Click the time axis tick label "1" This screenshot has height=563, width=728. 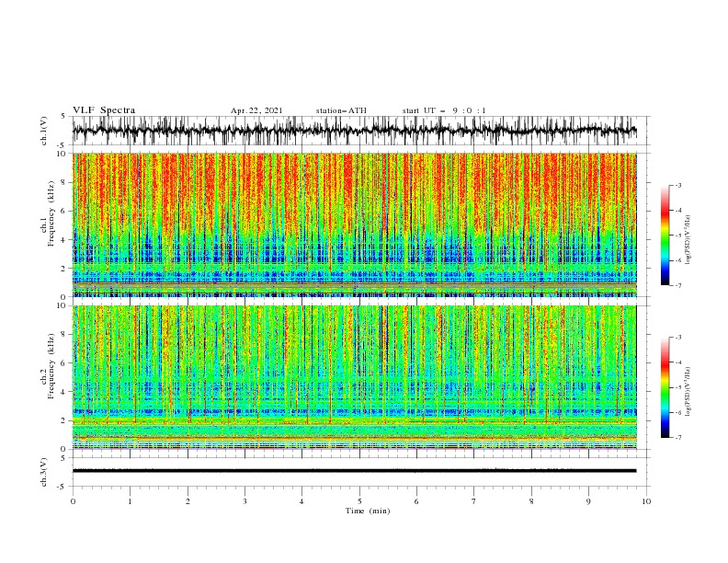(x=130, y=501)
